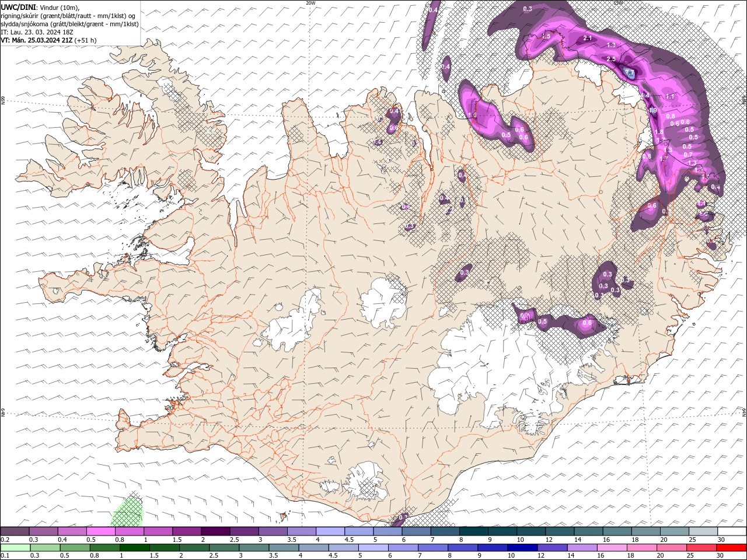Select the lower legend green swatch labeled 0.5
747x560 pixels.
[x=75, y=548]
